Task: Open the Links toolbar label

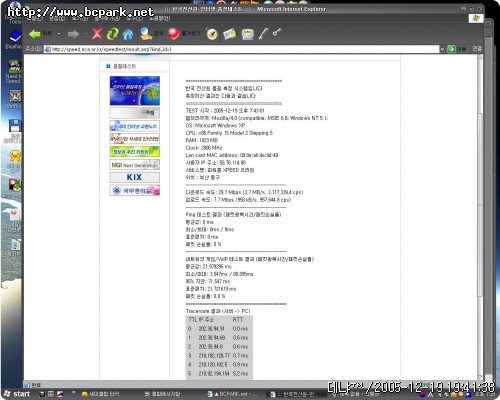Action: click(477, 49)
